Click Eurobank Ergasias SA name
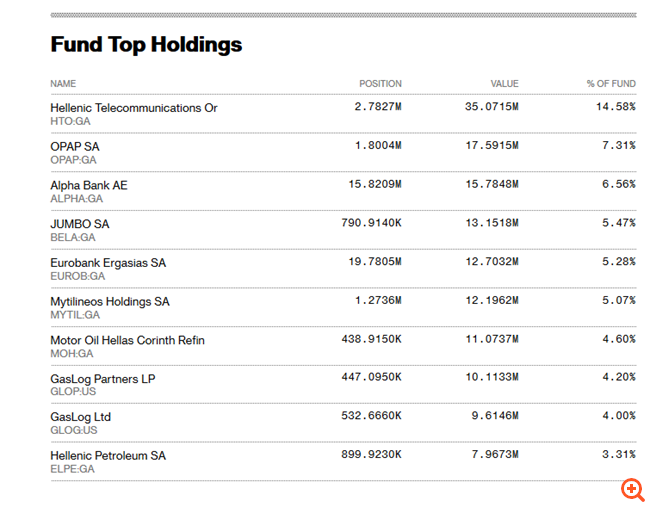This screenshot has width=650, height=507. 108,263
